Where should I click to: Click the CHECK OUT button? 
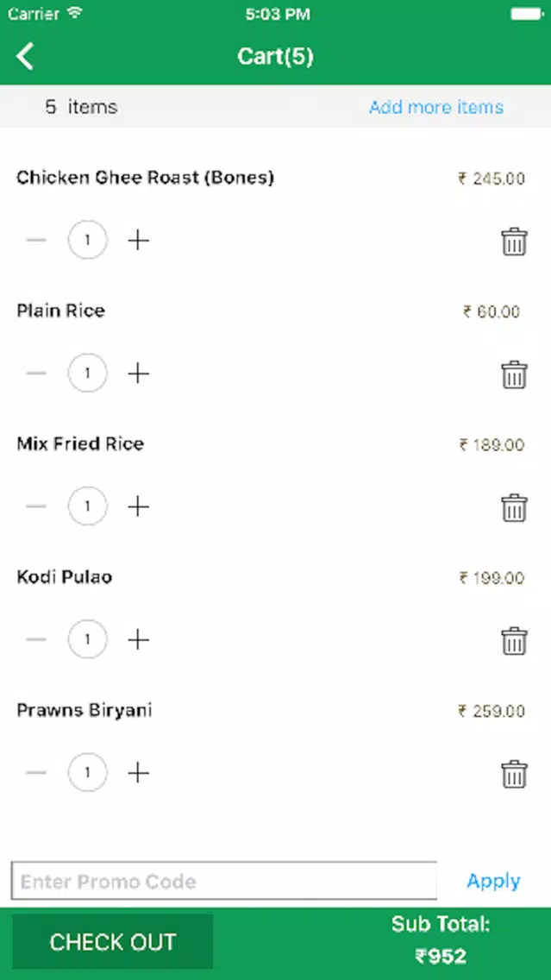tap(112, 942)
